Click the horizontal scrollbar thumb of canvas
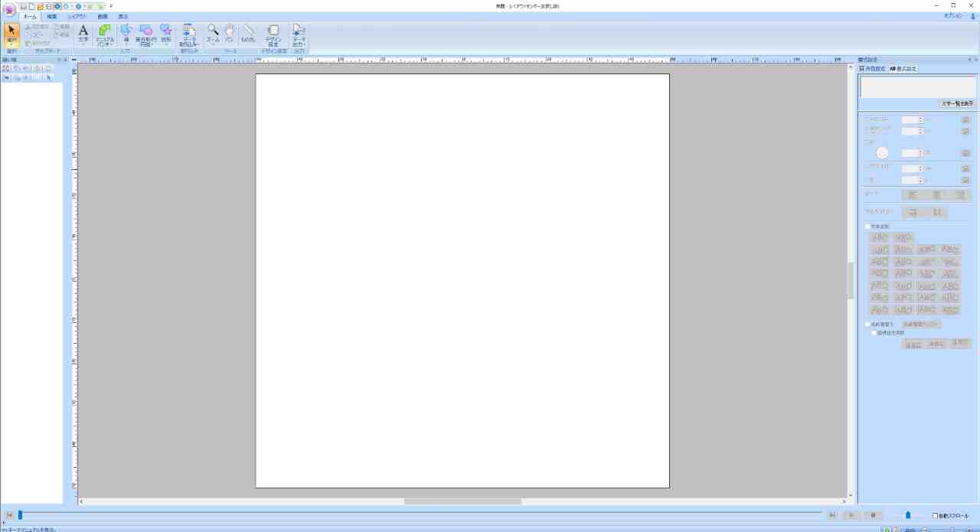Viewport: 980px width, 532px height. [462, 501]
